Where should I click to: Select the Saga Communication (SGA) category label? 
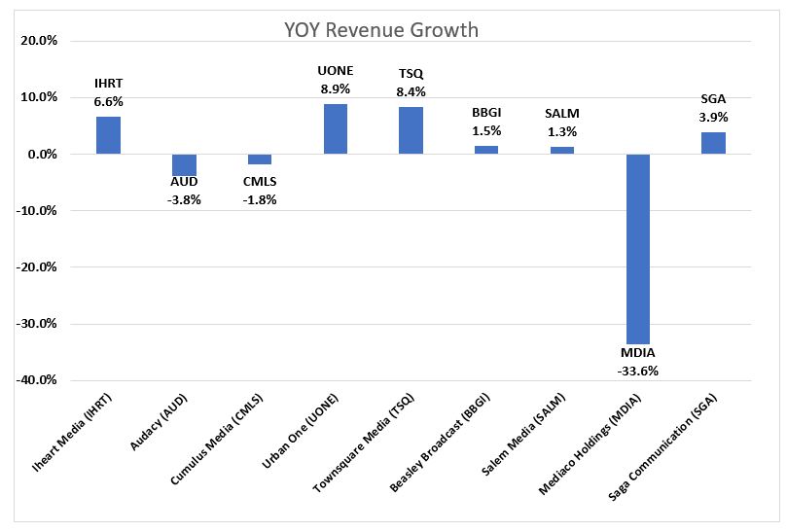coord(662,447)
